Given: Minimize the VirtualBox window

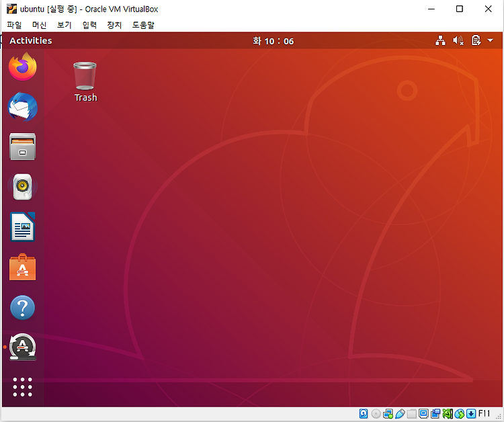Looking at the screenshot, I should pos(431,9).
